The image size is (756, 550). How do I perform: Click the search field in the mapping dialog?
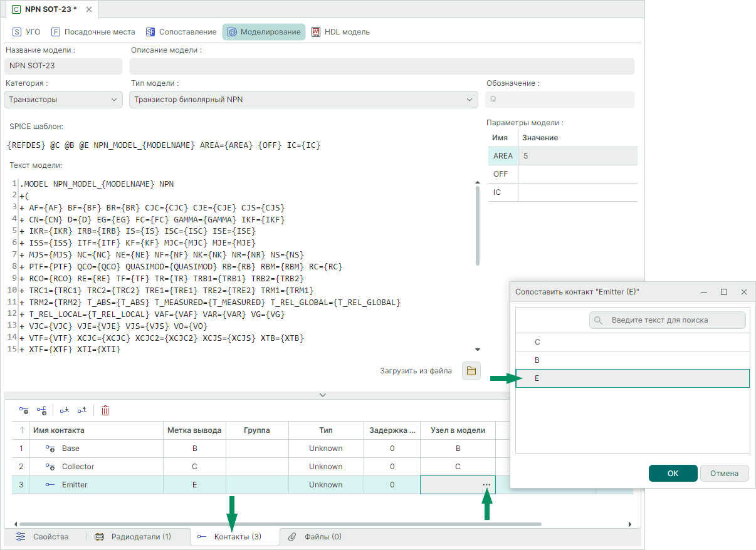[667, 320]
